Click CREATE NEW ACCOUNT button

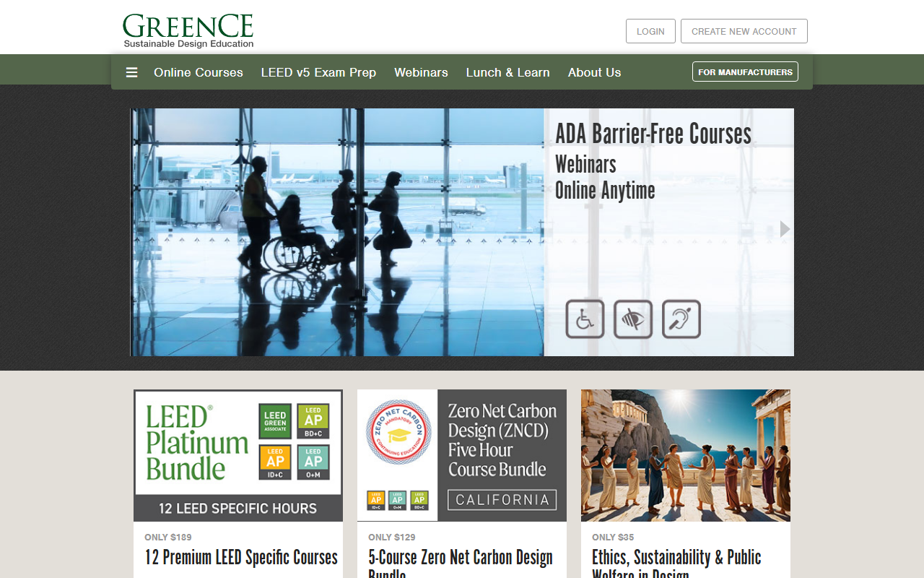tap(744, 31)
